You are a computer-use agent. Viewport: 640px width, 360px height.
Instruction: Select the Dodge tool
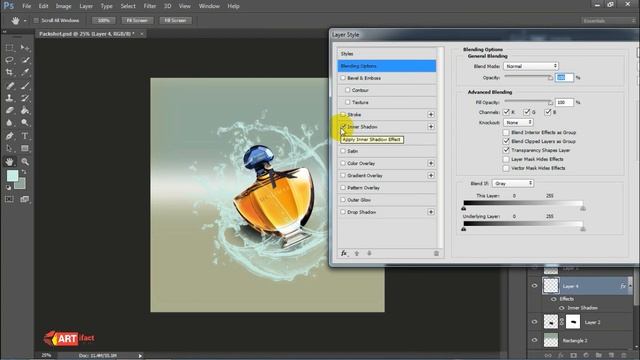pos(25,122)
